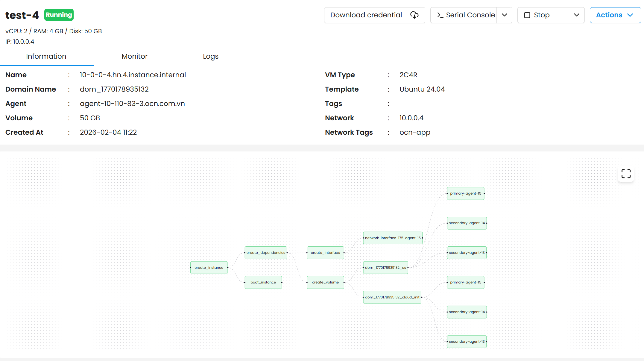This screenshot has width=644, height=361.
Task: Click the fullscreen expand icon on graph
Action: [626, 174]
